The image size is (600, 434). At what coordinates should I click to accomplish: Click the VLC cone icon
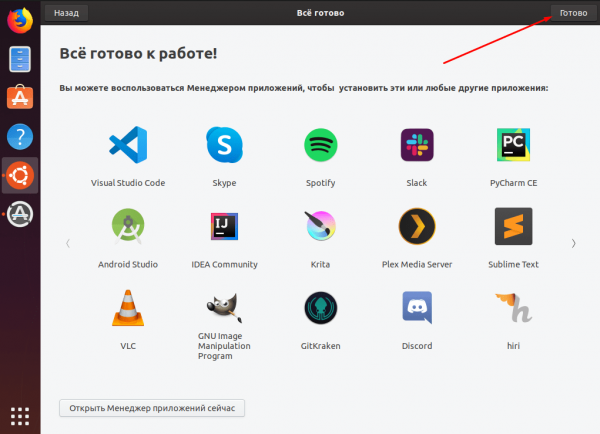tap(128, 308)
